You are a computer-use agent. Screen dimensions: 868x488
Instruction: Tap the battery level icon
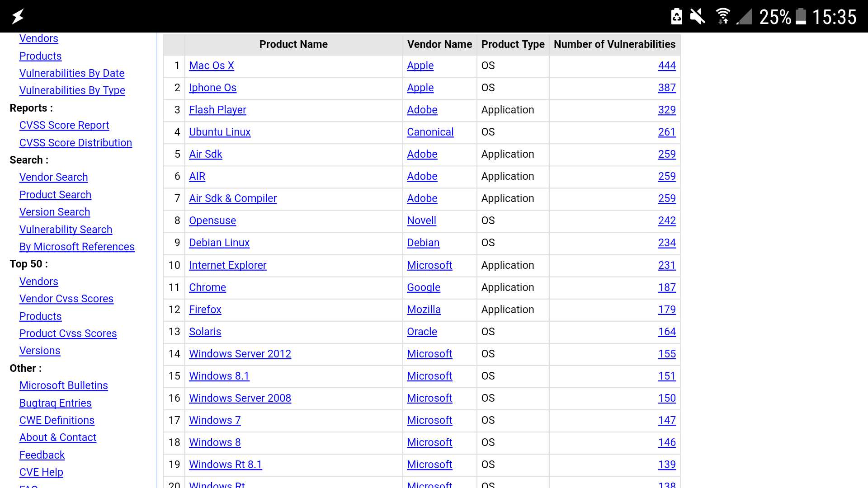pos(801,17)
